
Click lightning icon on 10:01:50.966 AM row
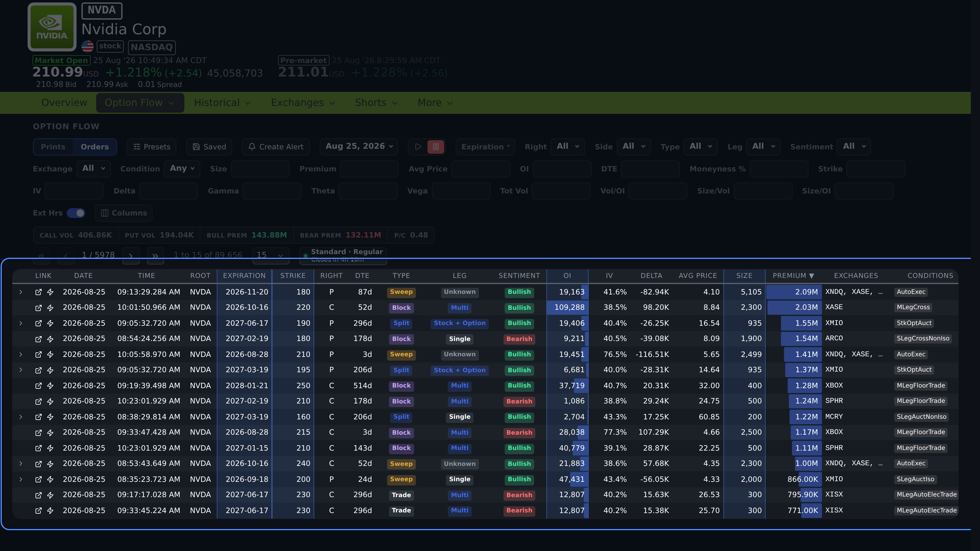click(50, 308)
